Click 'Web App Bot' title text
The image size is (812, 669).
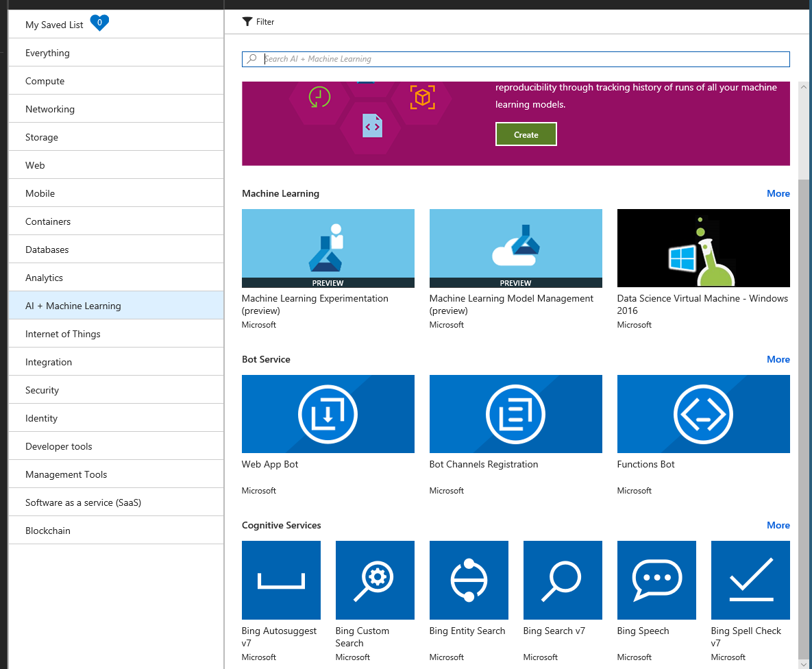(x=270, y=464)
